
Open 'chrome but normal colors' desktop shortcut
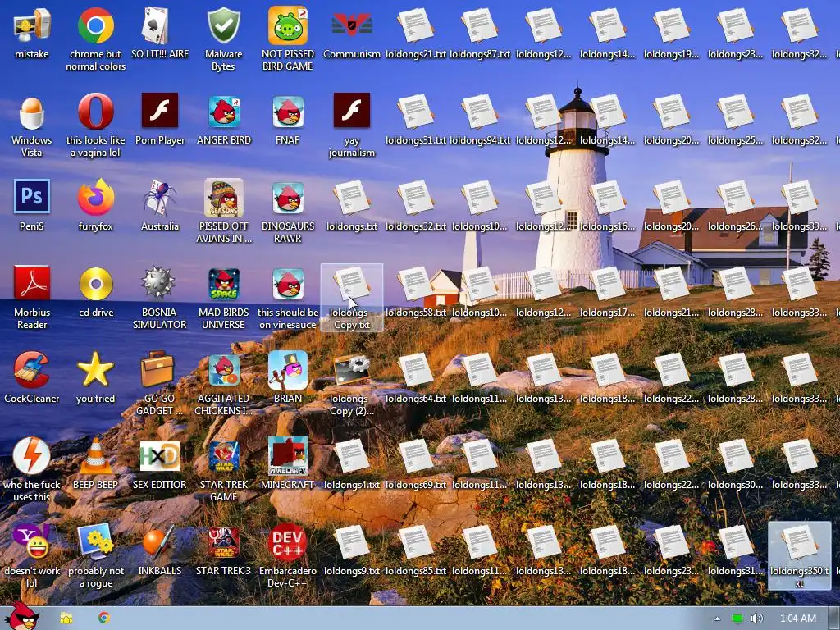95,25
